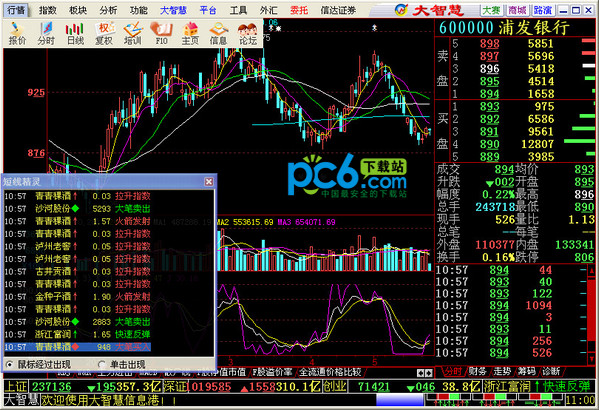The image size is (599, 410).
Task: Click sell level 1 price 894
Action: [489, 94]
